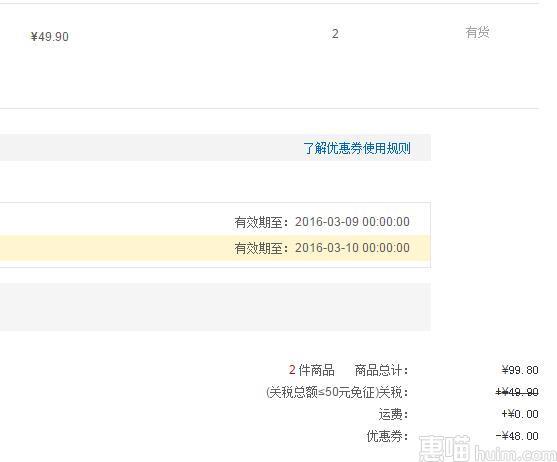Click the gray coupon header bar
The image size is (557, 462).
coord(215,147)
